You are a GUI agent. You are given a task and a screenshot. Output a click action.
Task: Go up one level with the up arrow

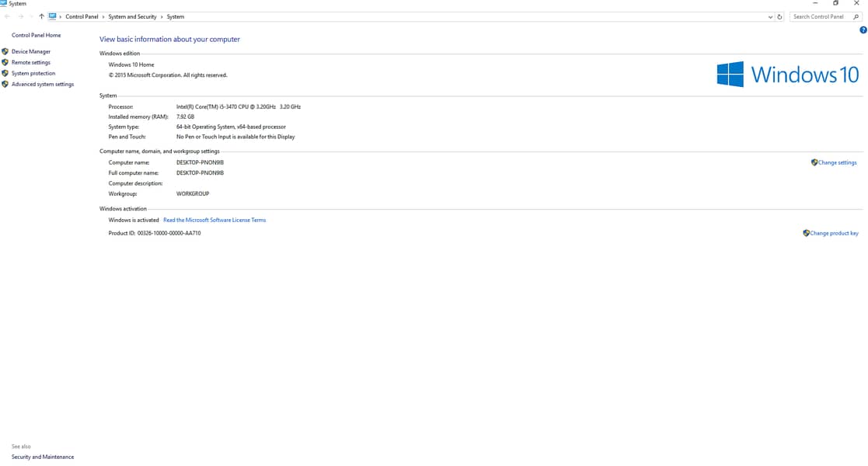coord(41,17)
